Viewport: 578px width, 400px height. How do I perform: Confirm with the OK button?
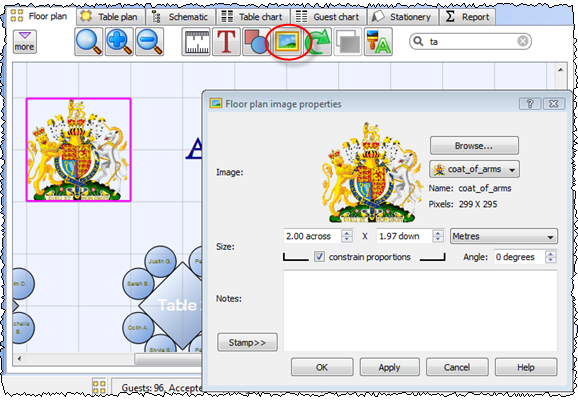click(x=322, y=367)
